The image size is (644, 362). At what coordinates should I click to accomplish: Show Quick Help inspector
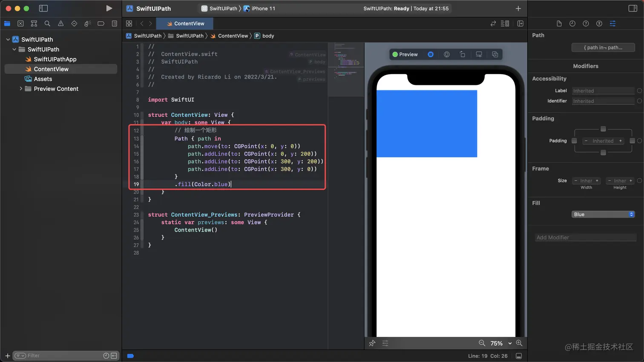[586, 23]
